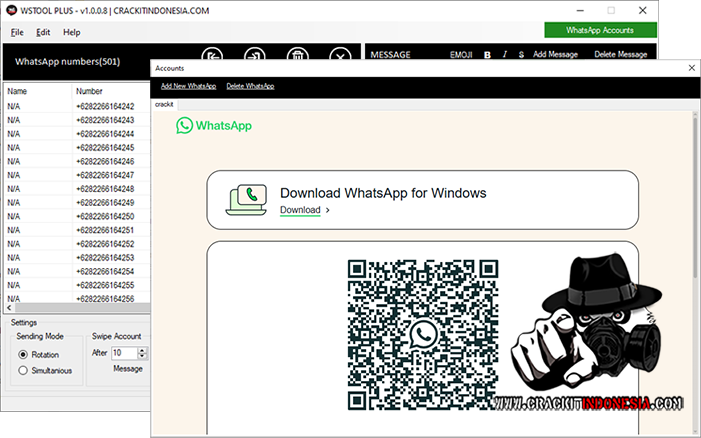The height and width of the screenshot is (438, 701).
Task: Toggle strikethrough message formatting
Action: pos(521,54)
